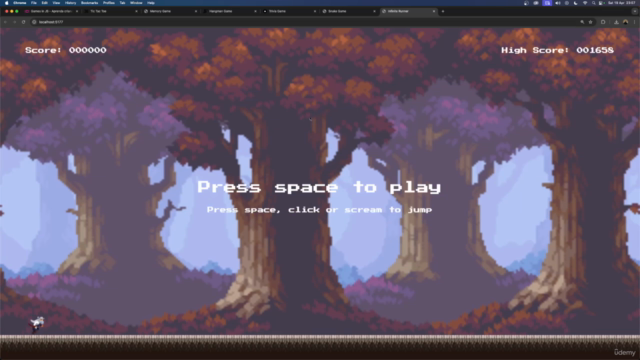
Task: Open the Window menu
Action: click(x=136, y=3)
